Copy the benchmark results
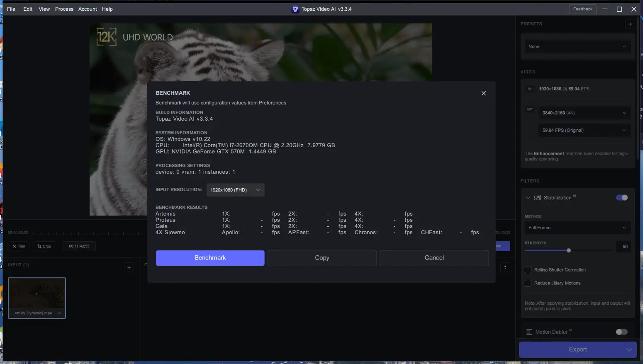Screen dimensions: 643x364 pos(322,258)
